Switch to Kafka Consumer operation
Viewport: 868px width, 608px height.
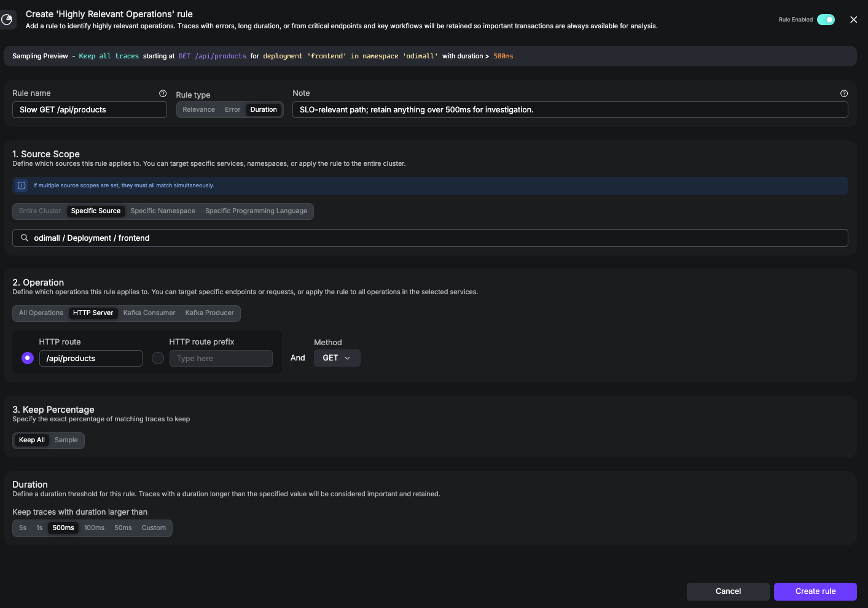(x=149, y=313)
